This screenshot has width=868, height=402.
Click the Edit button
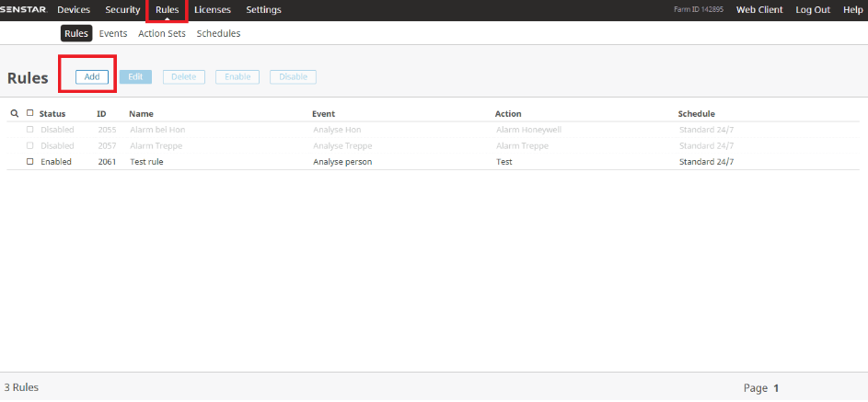[135, 77]
